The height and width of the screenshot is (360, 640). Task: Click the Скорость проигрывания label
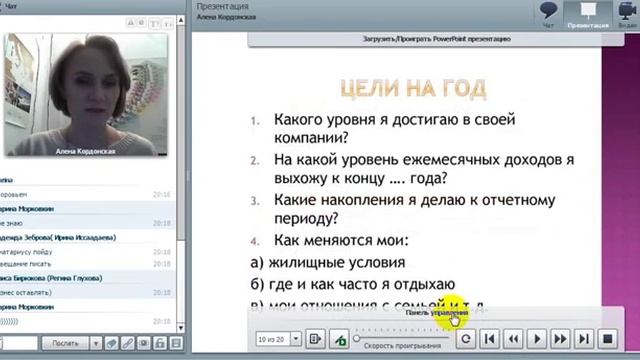[402, 346]
